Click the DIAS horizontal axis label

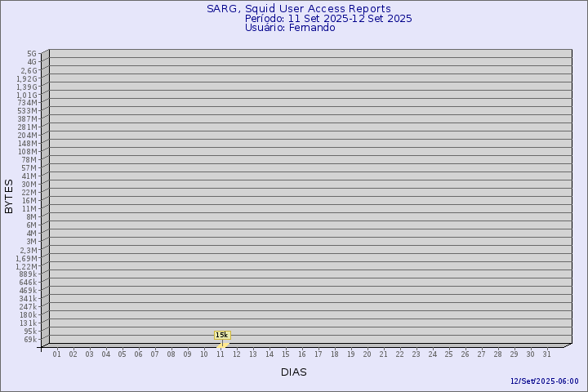coord(294,372)
